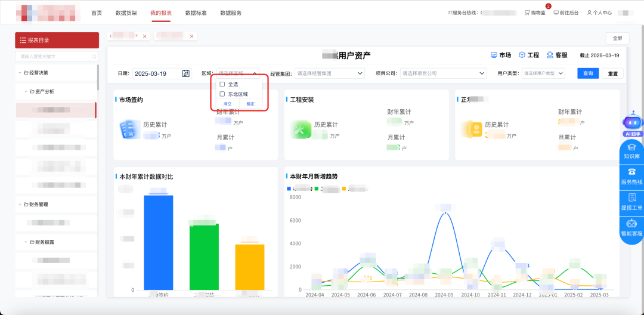644x315 pixels.
Task: Click the 查询 query button
Action: click(588, 73)
